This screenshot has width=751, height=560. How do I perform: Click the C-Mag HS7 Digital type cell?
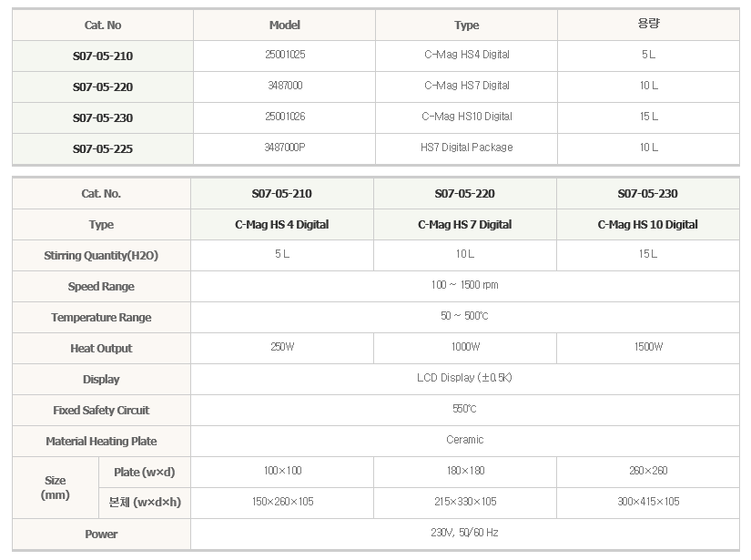[x=466, y=86]
